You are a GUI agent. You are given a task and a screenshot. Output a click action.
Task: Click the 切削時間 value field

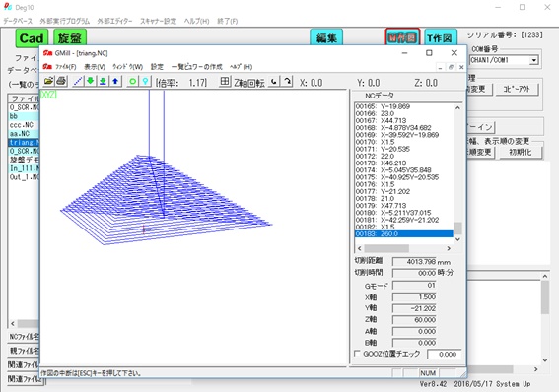414,273
